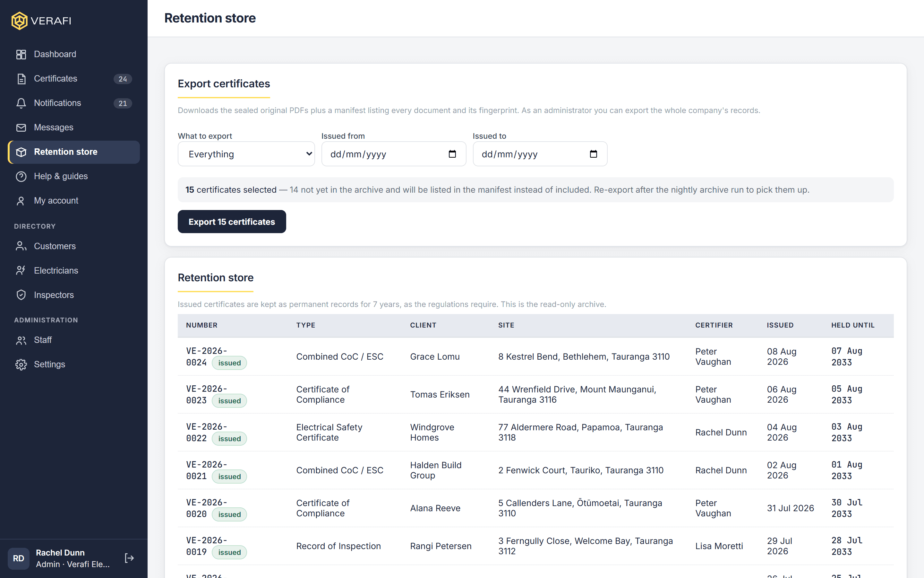Click the Certificates count badge 24
Screen dimensions: 924x578
click(123, 79)
